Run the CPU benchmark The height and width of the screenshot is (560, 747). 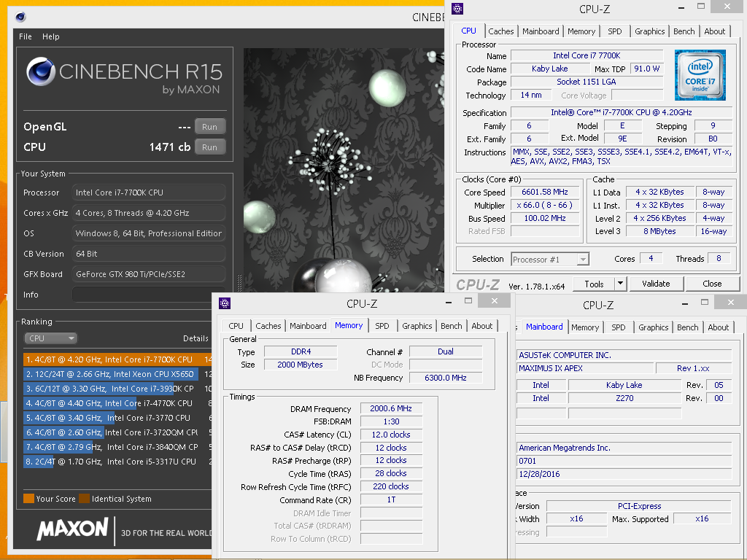pos(209,147)
